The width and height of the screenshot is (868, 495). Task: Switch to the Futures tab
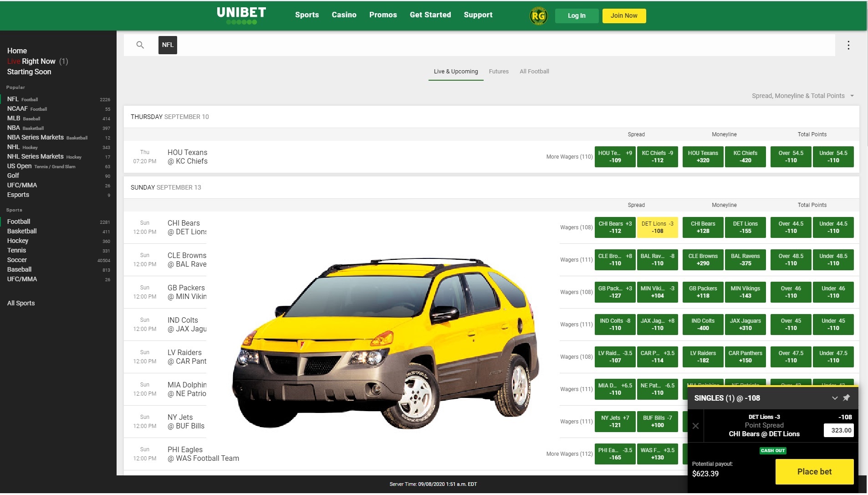tap(499, 72)
